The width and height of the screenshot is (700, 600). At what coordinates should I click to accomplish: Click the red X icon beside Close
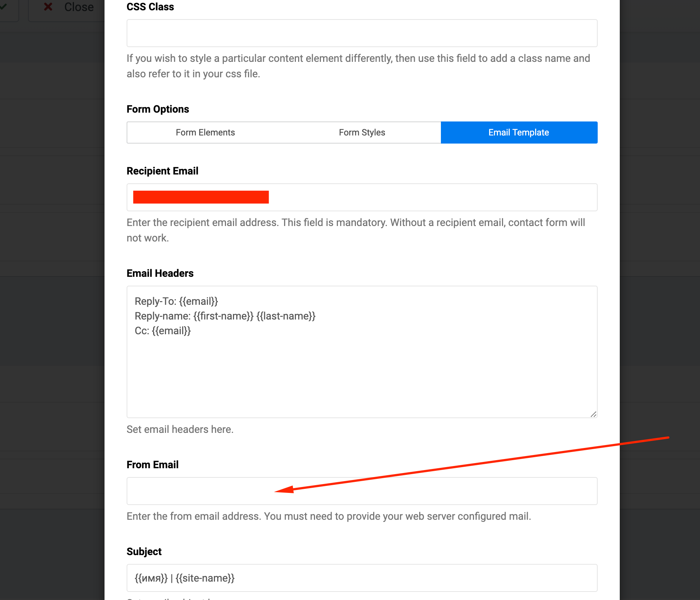[x=48, y=7]
